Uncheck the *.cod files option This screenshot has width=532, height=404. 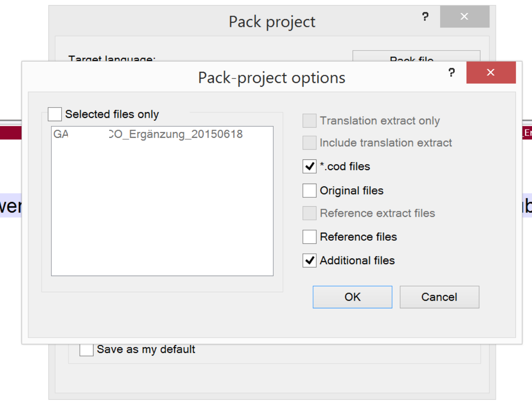[x=309, y=166]
